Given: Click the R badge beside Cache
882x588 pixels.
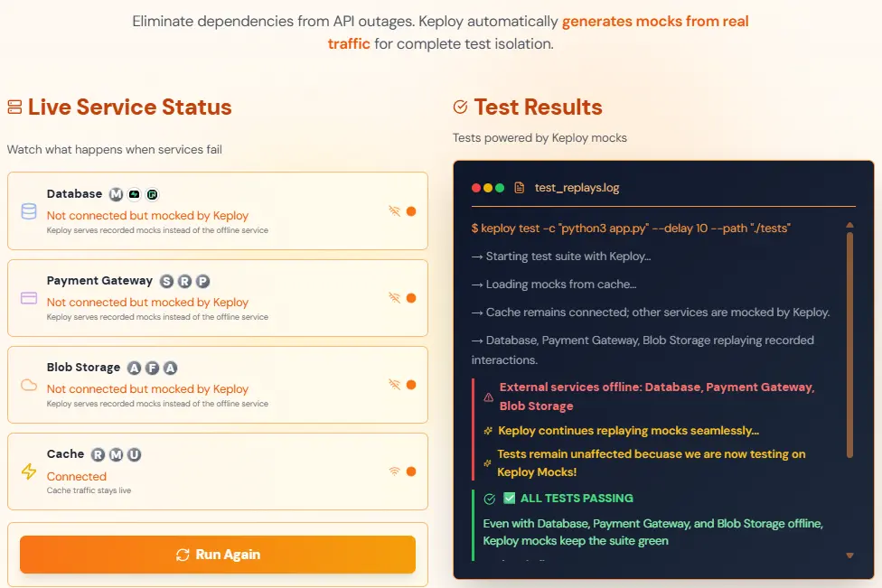Looking at the screenshot, I should coord(98,454).
